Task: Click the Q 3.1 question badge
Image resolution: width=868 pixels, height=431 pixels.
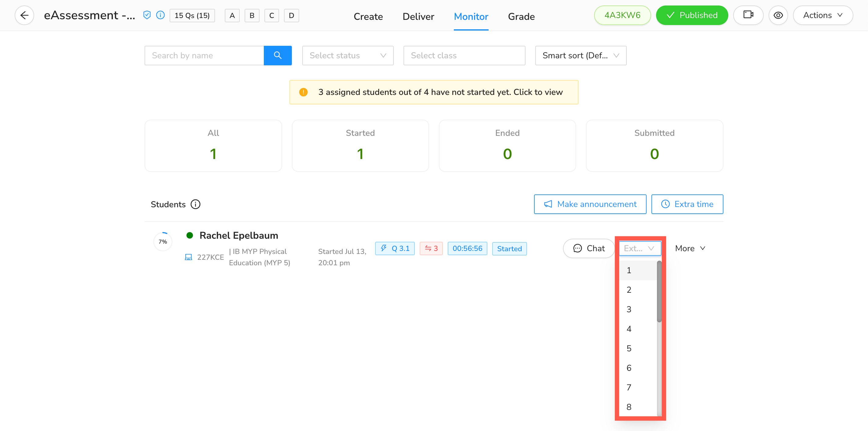Action: 395,248
